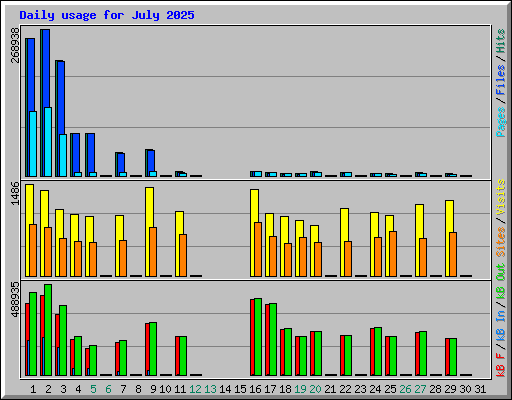Click green day 19 label

point(300,389)
